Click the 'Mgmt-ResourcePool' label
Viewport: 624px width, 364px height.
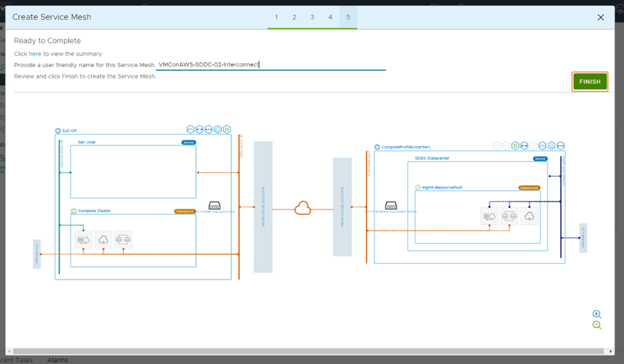tap(442, 187)
